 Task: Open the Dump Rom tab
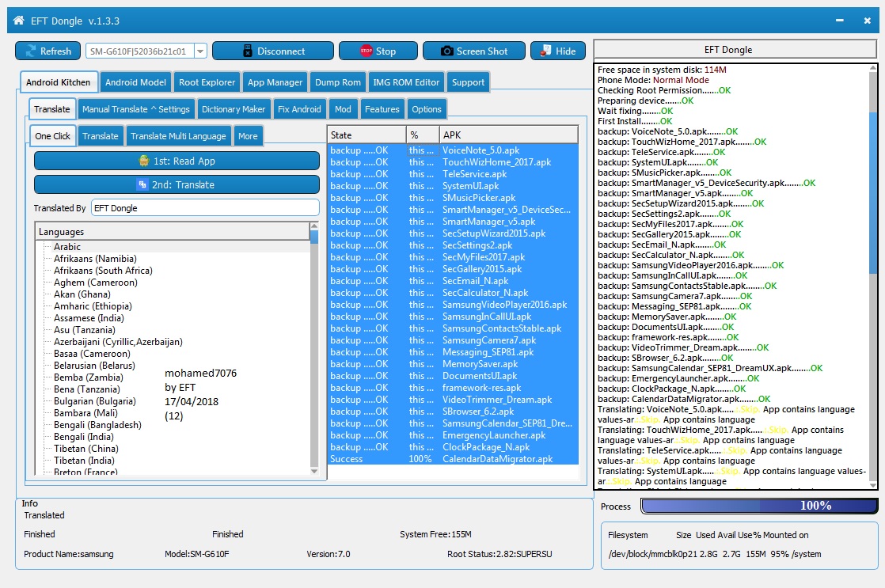click(337, 82)
